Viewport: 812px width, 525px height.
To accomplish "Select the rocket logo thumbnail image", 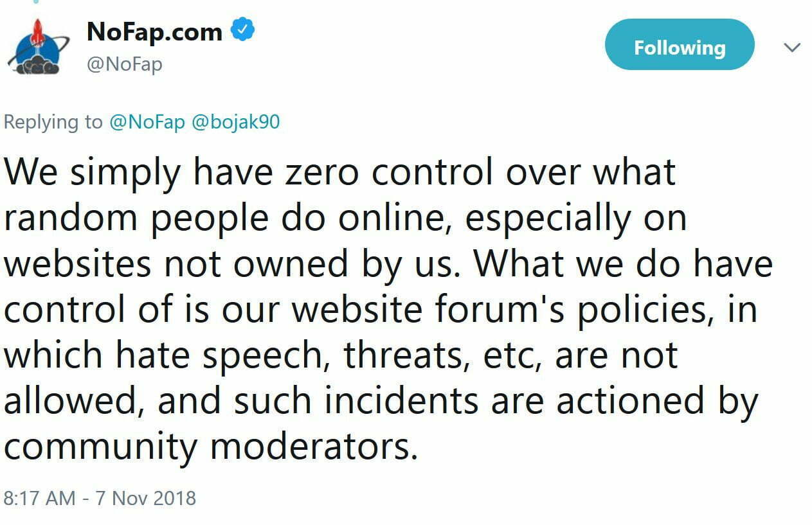I will pyautogui.click(x=36, y=46).
